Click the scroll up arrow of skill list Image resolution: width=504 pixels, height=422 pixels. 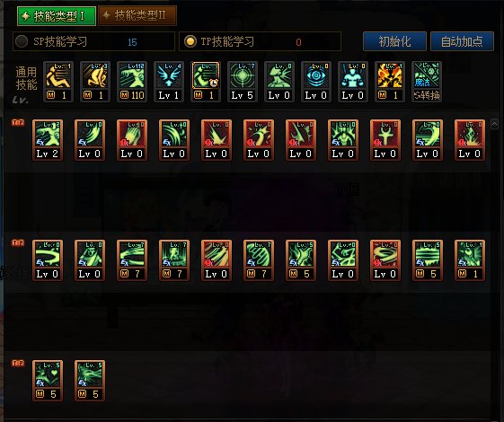[x=494, y=124]
